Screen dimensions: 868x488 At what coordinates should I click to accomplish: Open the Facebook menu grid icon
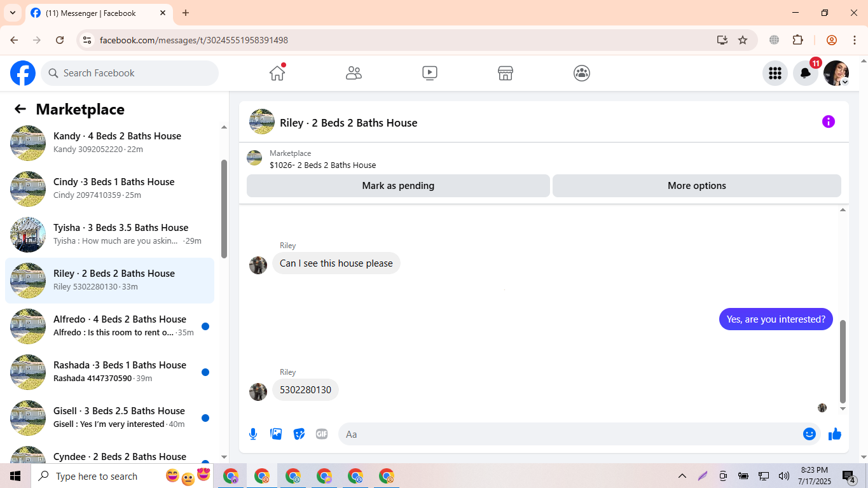point(775,73)
